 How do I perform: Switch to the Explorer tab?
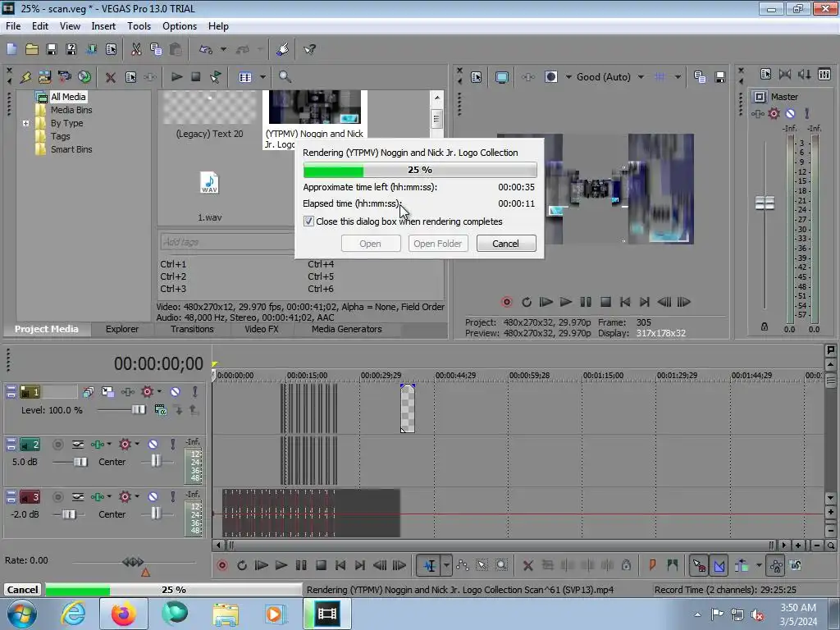point(121,329)
